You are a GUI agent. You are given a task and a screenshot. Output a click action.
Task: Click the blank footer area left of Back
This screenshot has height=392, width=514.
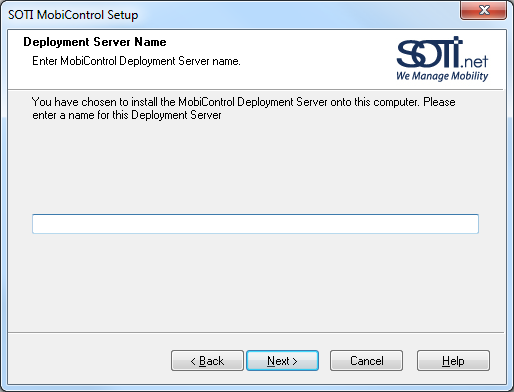pyautogui.click(x=89, y=360)
